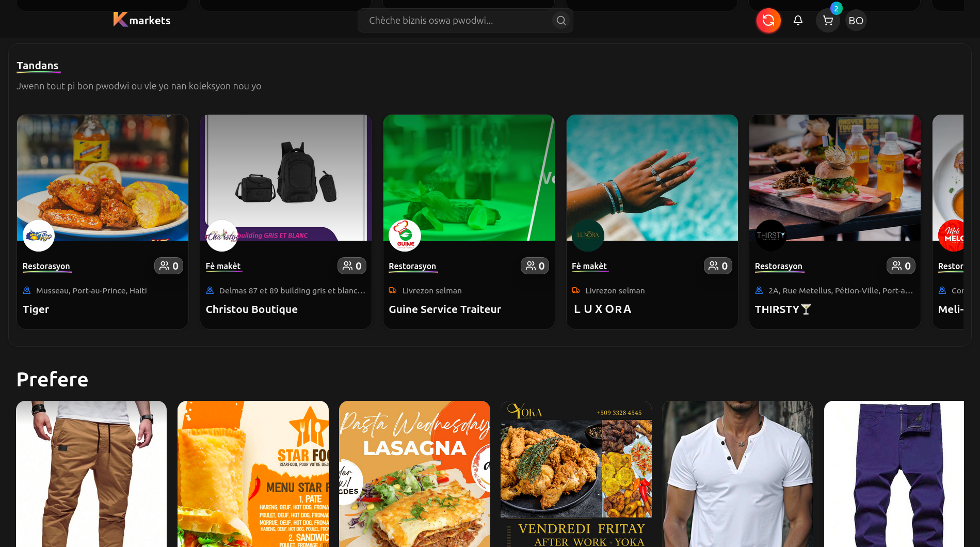Click the red refresh sync button

point(768,21)
